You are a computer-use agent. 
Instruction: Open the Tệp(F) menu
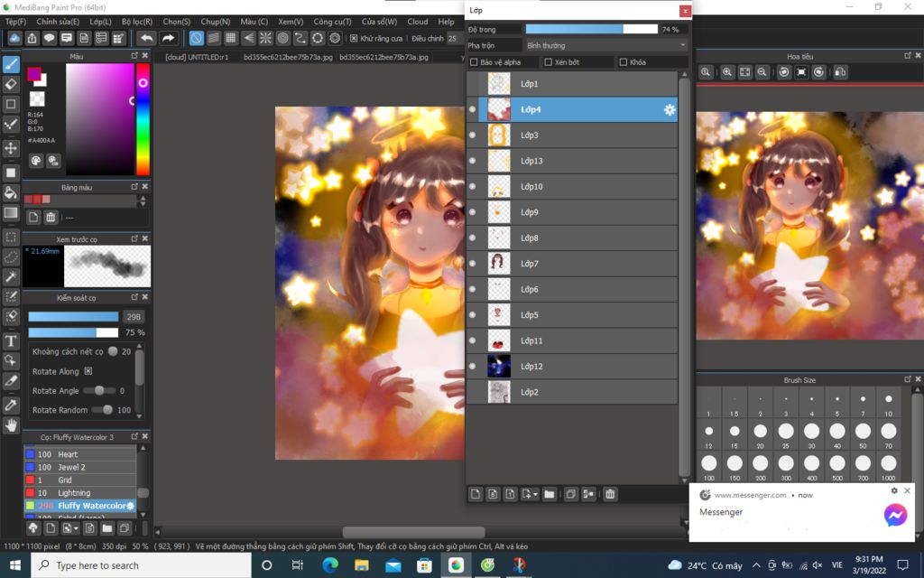[16, 22]
